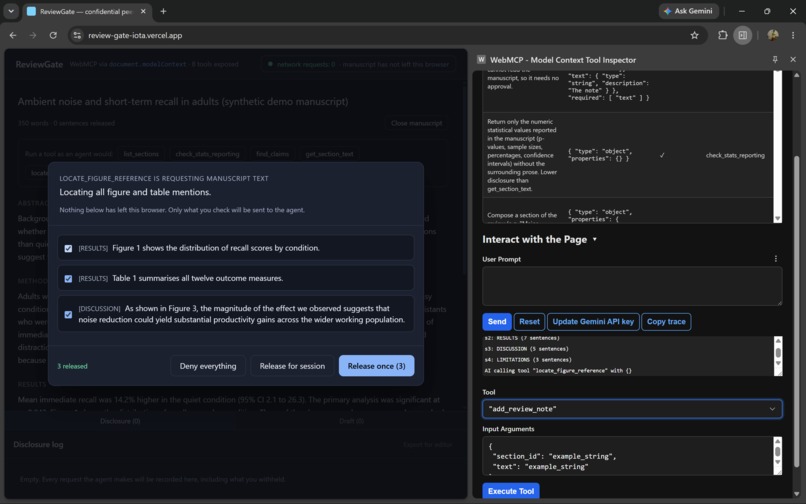Click the Execute Tool button
806x504 pixels.
click(x=511, y=491)
